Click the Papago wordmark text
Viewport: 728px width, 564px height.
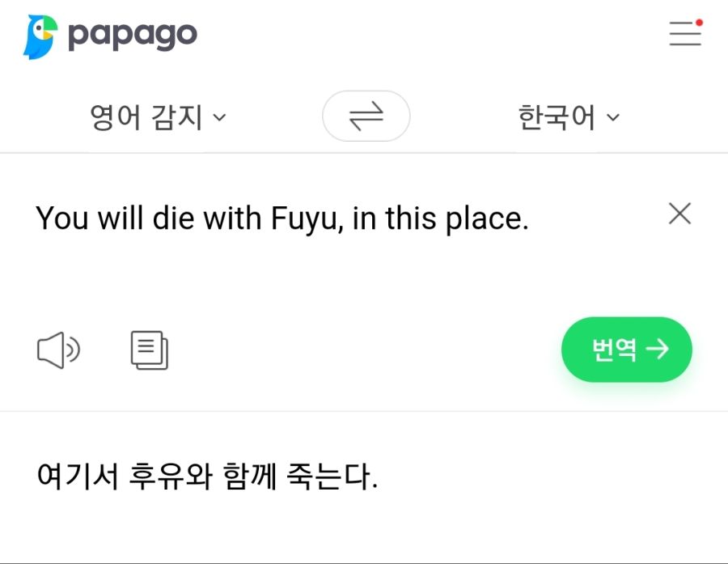134,33
